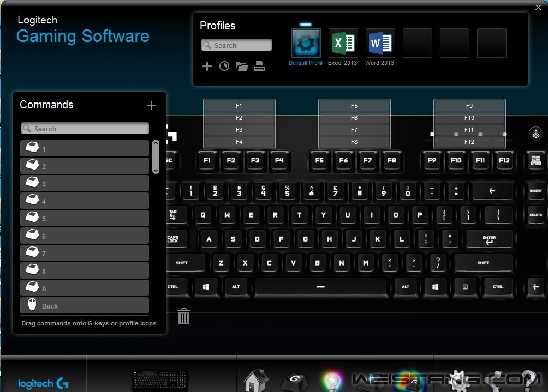This screenshot has height=392, width=548.
Task: Click the Commands list scrollbar
Action: coord(156,156)
